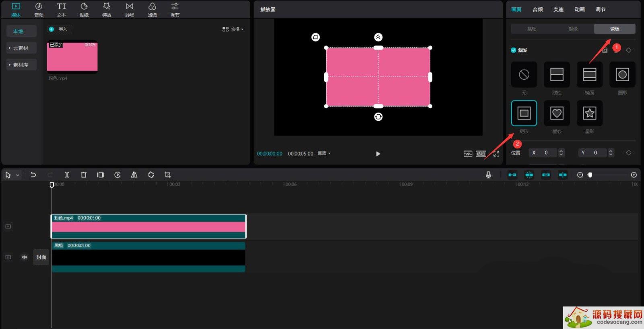
Task: Uncheck the 蒙版 mask checkbox
Action: [514, 50]
